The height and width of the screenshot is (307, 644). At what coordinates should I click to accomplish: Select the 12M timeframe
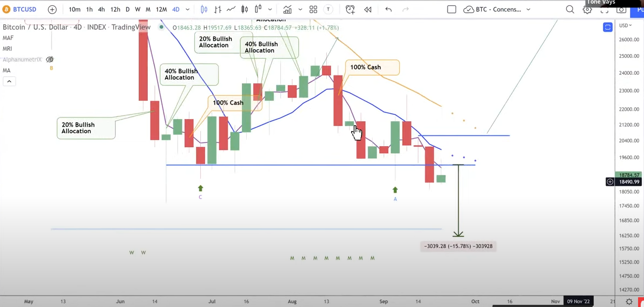click(161, 9)
